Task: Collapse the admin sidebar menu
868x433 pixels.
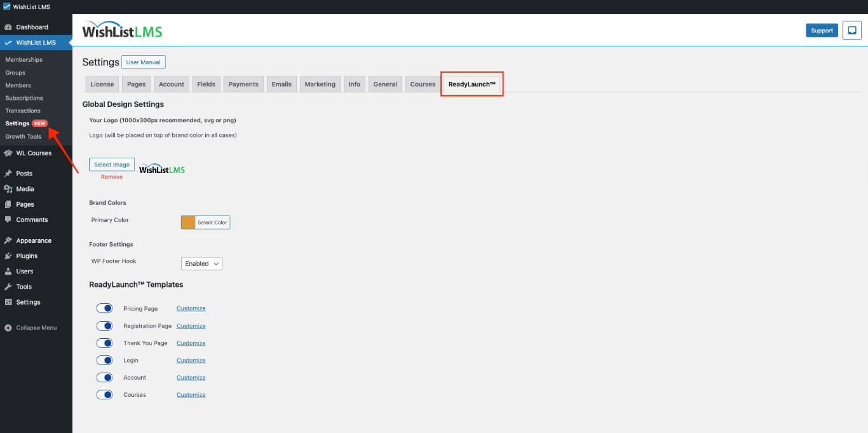Action: pos(31,328)
